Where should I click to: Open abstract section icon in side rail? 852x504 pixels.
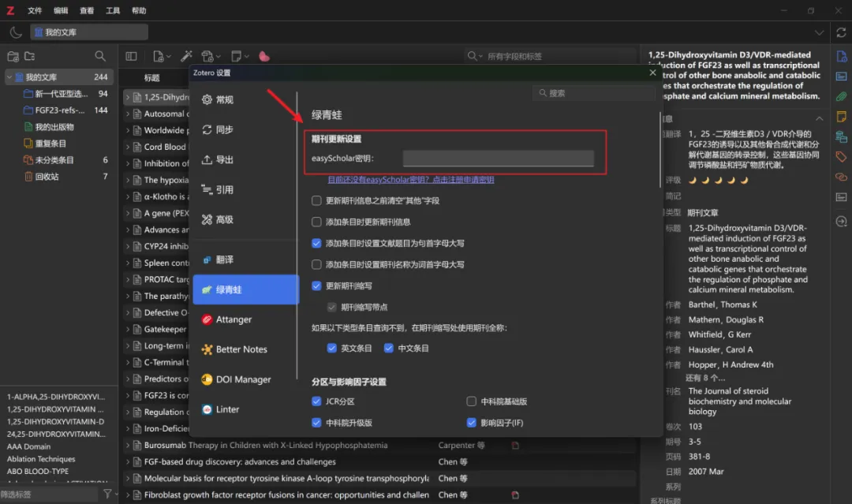coord(841,77)
